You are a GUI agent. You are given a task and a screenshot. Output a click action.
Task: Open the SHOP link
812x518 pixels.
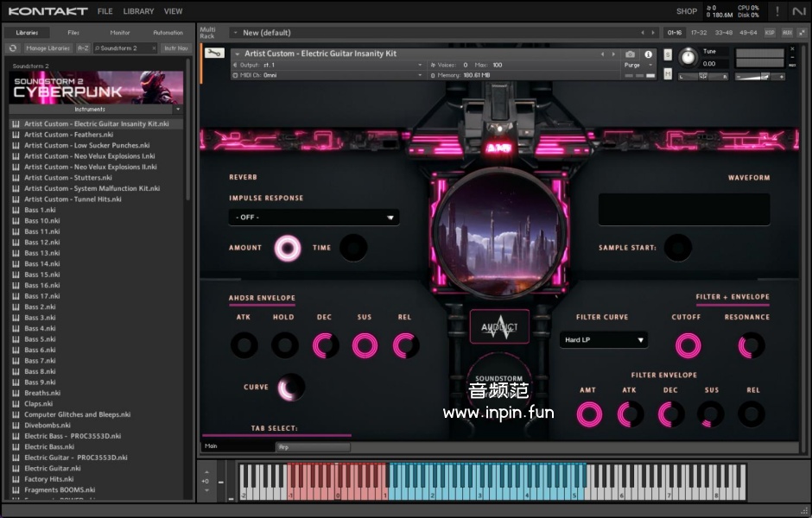coord(687,11)
